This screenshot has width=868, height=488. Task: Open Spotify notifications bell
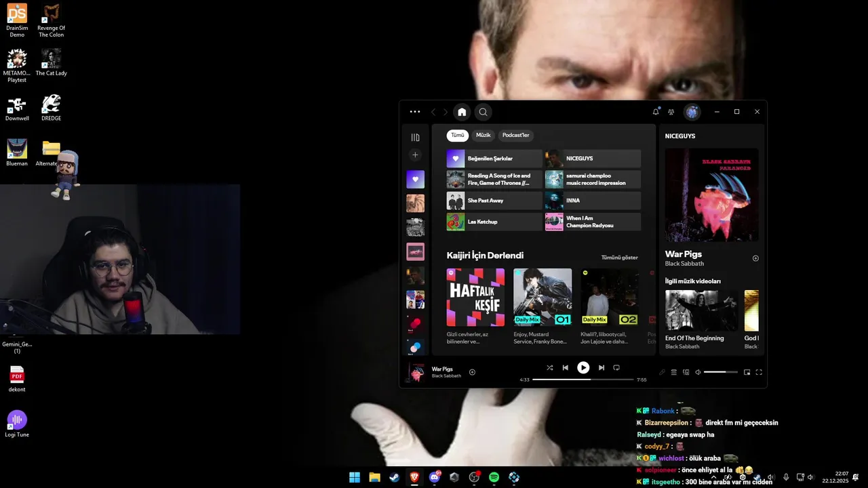tap(656, 112)
